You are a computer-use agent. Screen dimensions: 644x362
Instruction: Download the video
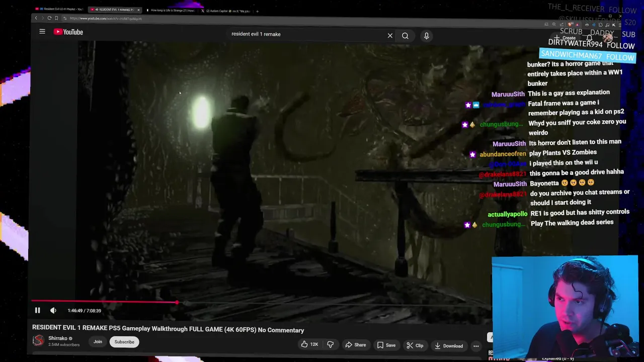click(x=449, y=346)
